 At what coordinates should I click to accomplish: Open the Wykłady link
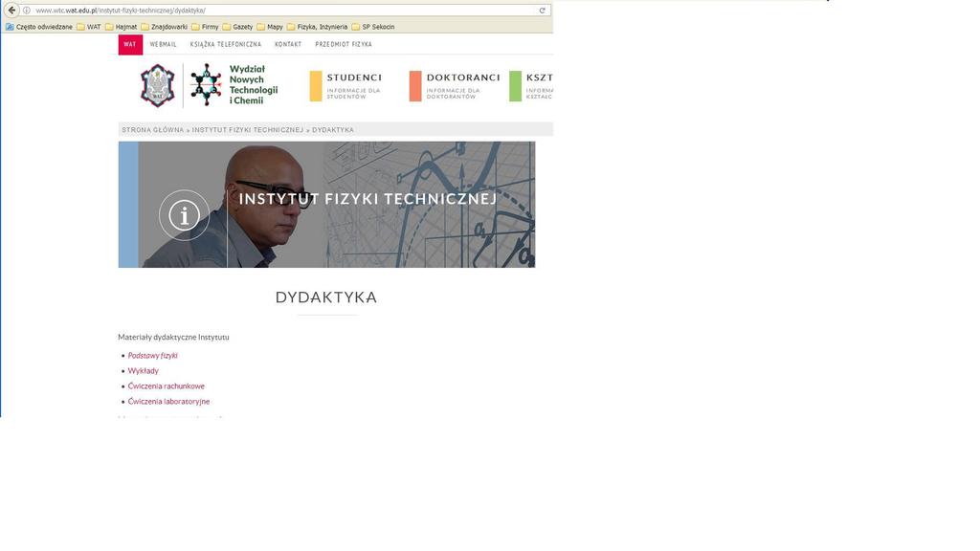coord(144,371)
